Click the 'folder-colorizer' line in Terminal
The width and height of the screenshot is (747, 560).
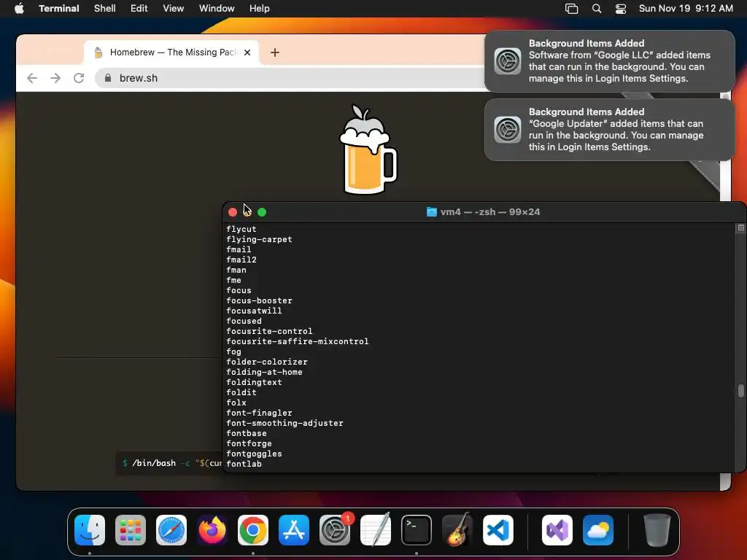267,362
